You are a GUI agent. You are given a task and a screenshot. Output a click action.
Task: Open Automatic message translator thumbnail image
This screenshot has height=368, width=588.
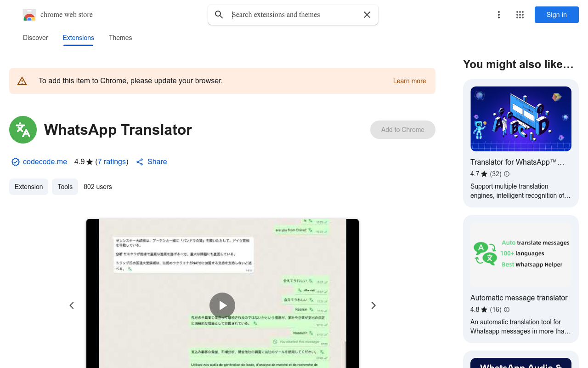[521, 255]
